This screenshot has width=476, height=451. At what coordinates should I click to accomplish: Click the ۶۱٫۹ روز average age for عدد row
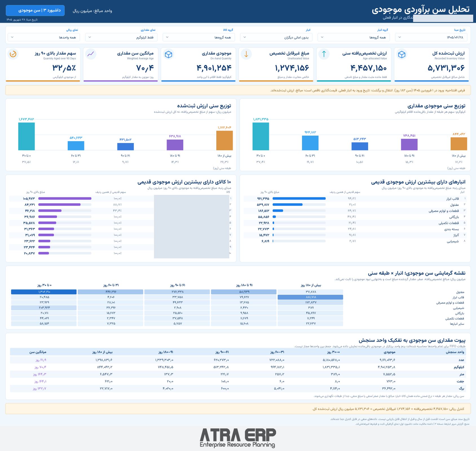pos(41,360)
